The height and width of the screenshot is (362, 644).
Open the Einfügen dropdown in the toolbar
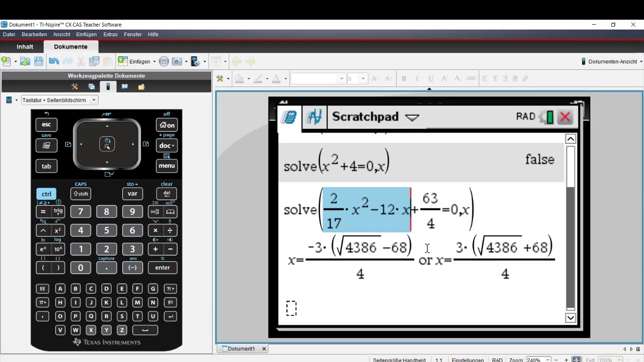click(x=137, y=61)
